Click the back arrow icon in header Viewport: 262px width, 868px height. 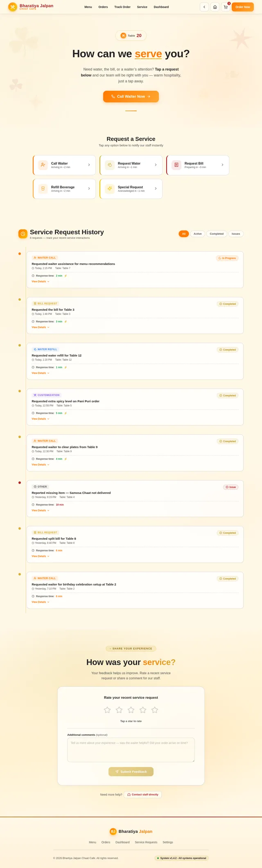(204, 7)
